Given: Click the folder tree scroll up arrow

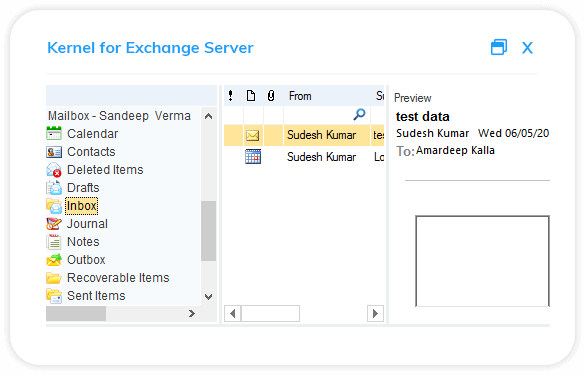Looking at the screenshot, I should click(209, 116).
